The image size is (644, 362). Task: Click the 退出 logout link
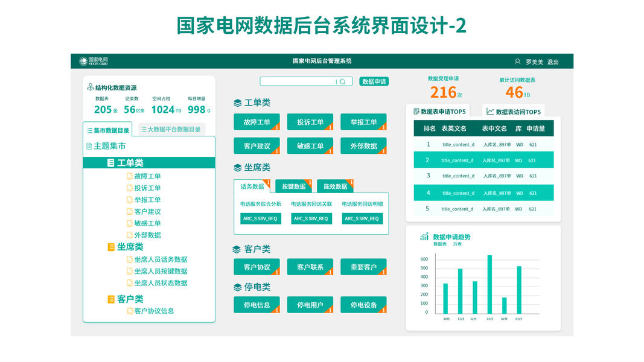(553, 62)
